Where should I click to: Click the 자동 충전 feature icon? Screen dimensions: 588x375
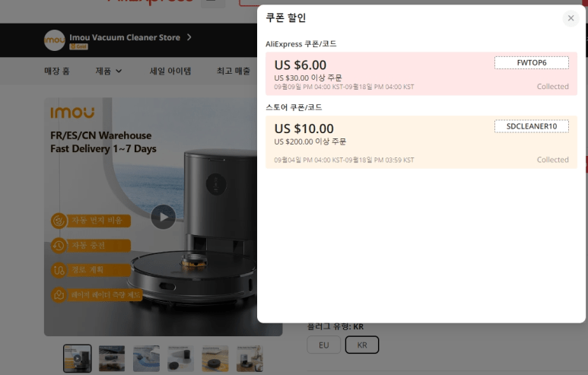pos(59,246)
